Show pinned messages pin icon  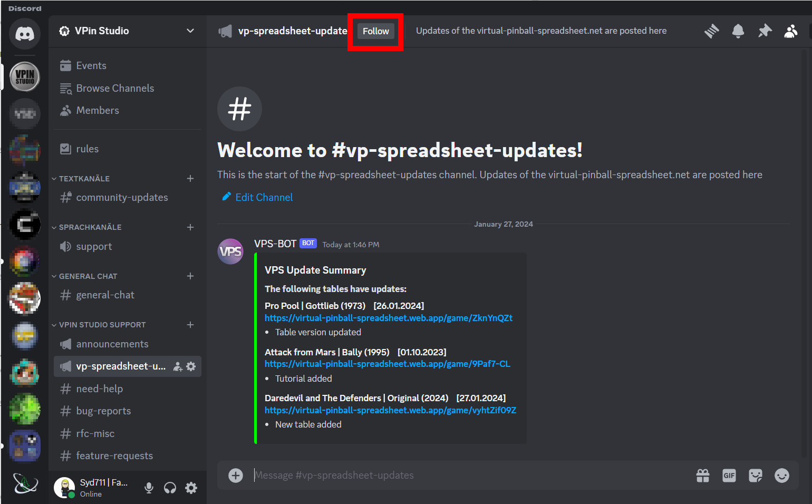[765, 31]
